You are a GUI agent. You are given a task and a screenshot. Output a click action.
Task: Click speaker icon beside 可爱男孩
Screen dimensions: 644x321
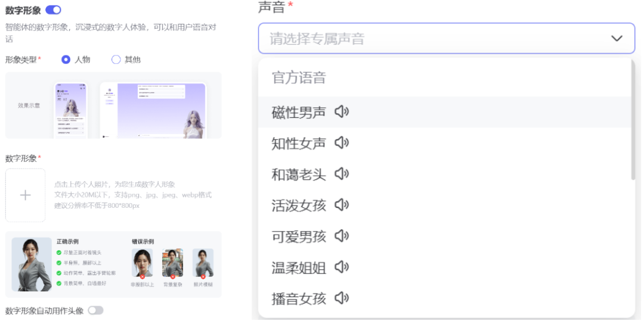pos(342,236)
